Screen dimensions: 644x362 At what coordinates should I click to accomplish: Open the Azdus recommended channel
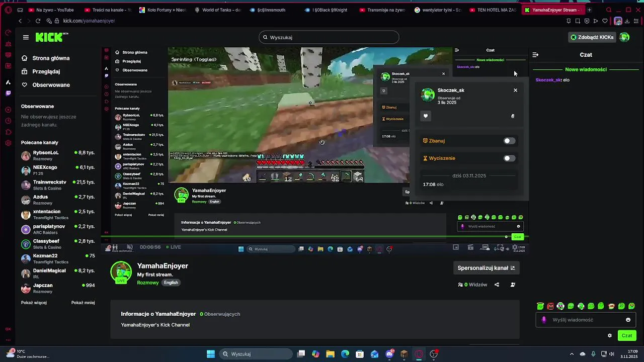58,200
